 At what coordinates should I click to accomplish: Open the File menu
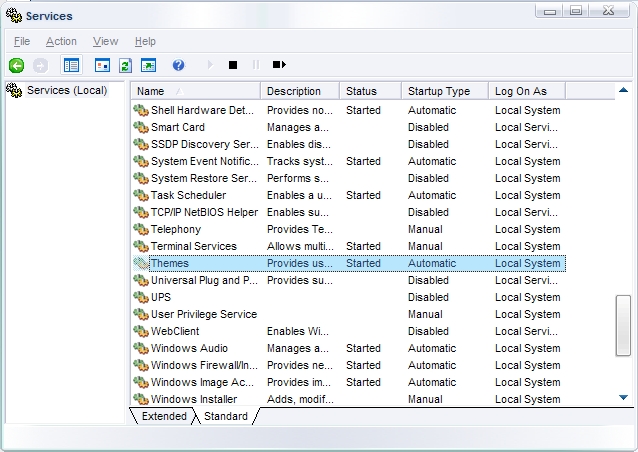pyautogui.click(x=22, y=41)
